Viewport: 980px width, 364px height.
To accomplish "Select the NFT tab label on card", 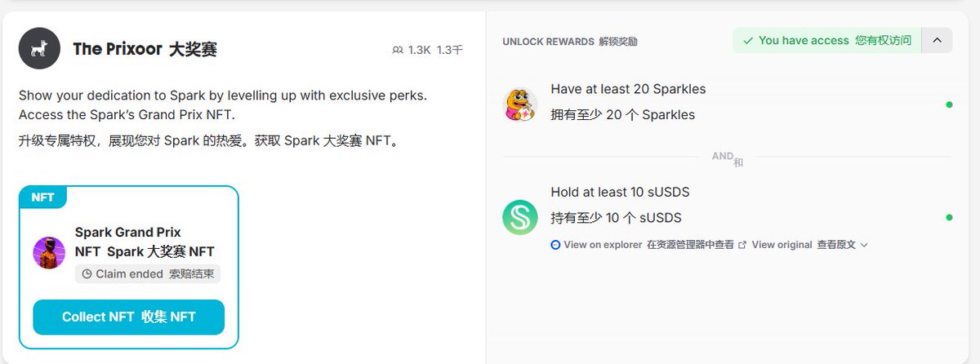I will click(x=43, y=198).
